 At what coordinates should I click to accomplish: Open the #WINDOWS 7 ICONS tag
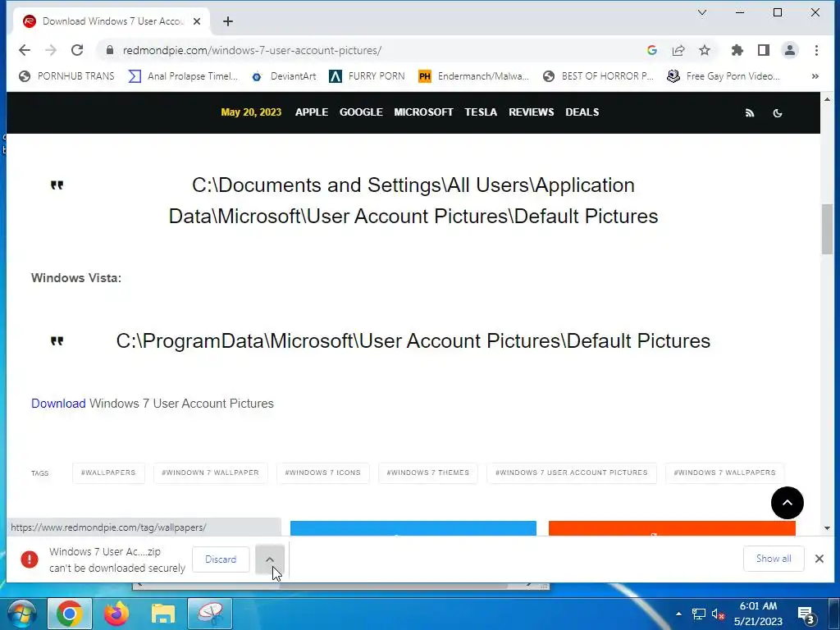pos(323,473)
